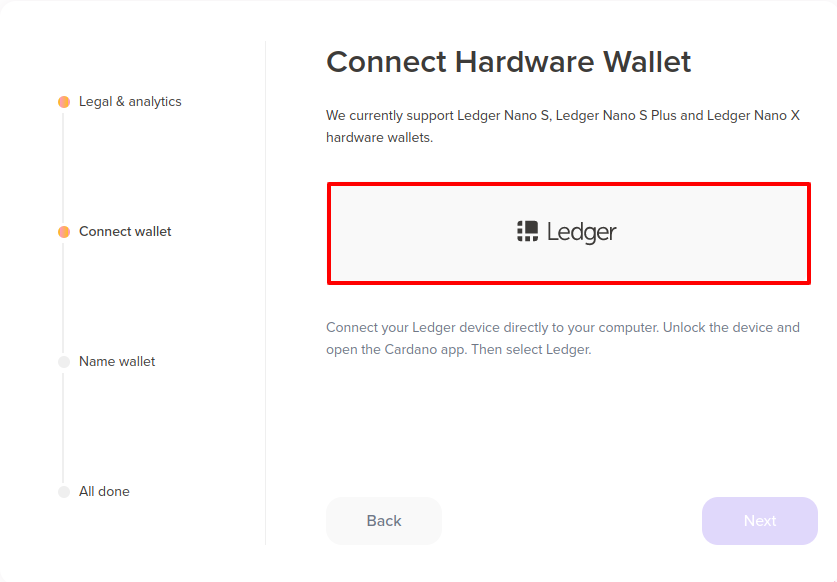Click the supported Ledger Nano models text
The width and height of the screenshot is (837, 582).
click(562, 126)
